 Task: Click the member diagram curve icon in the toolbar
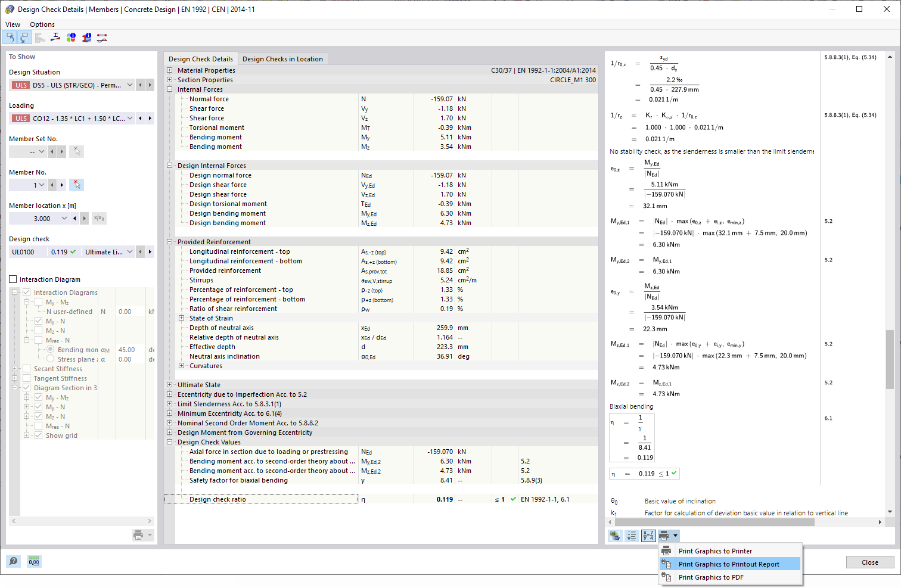coord(102,38)
